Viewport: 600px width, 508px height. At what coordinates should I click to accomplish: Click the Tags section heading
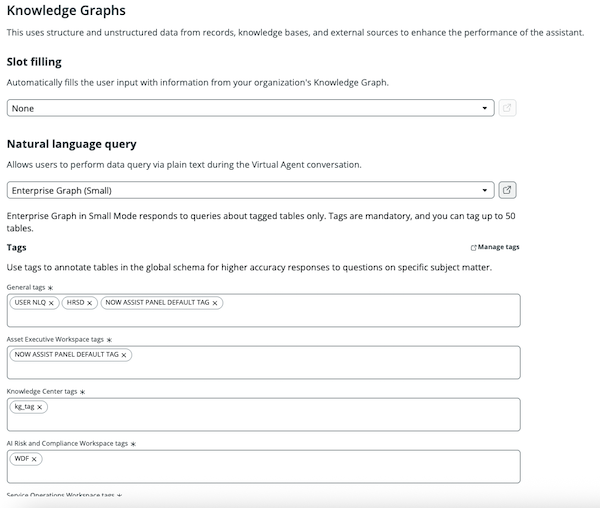point(16,247)
